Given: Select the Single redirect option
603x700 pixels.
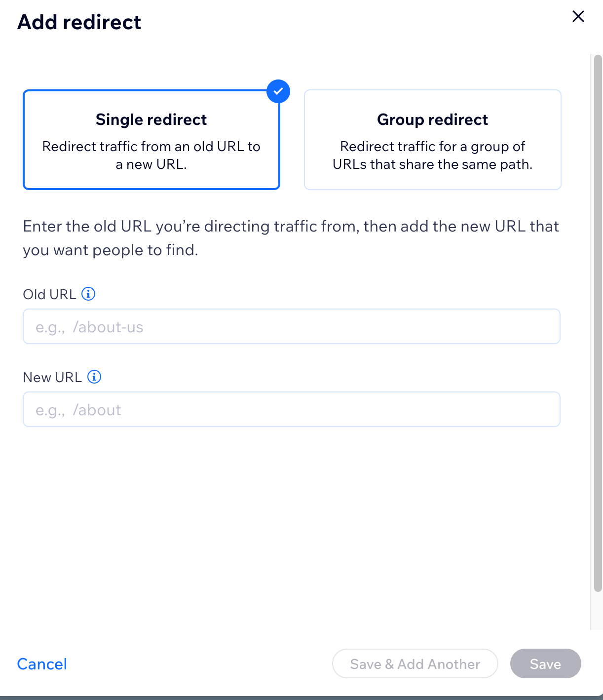Looking at the screenshot, I should (x=151, y=140).
